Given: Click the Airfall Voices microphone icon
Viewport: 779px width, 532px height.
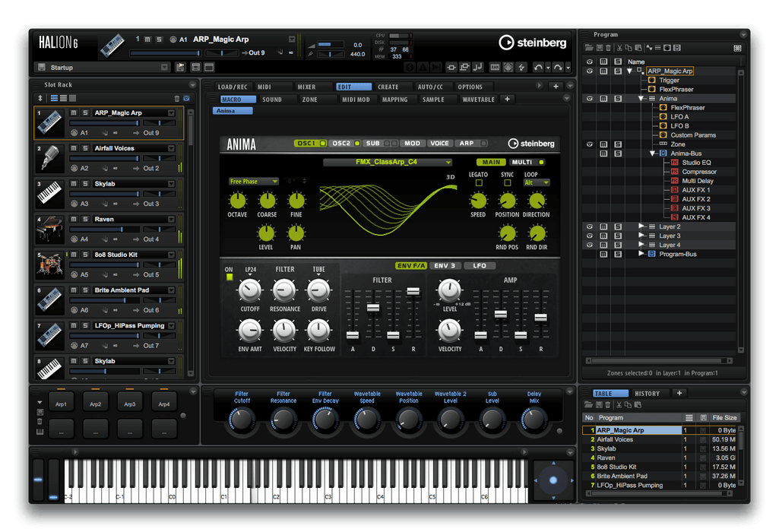Looking at the screenshot, I should pos(49,158).
